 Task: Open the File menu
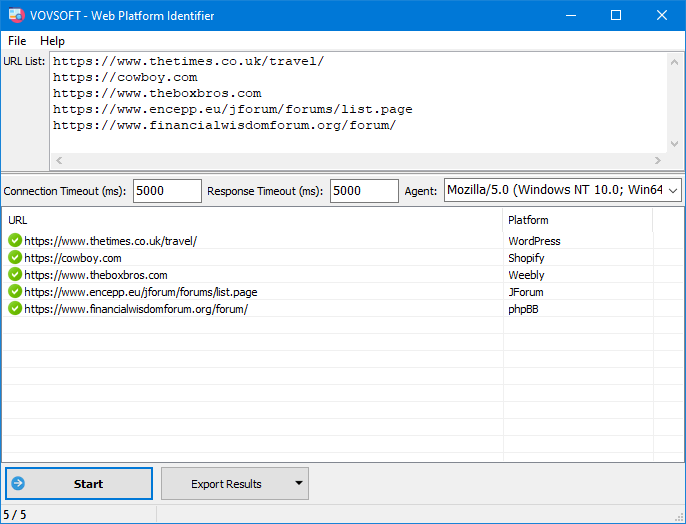tap(17, 41)
